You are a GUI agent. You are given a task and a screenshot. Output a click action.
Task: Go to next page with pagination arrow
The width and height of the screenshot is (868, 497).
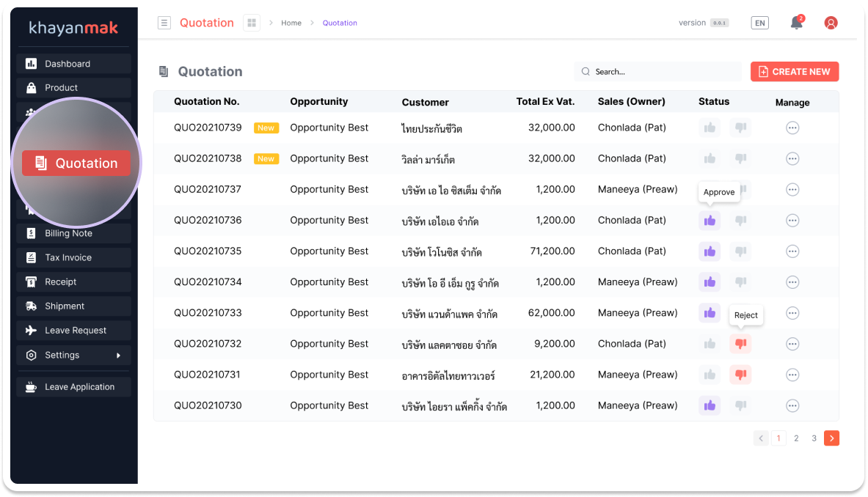pyautogui.click(x=831, y=438)
